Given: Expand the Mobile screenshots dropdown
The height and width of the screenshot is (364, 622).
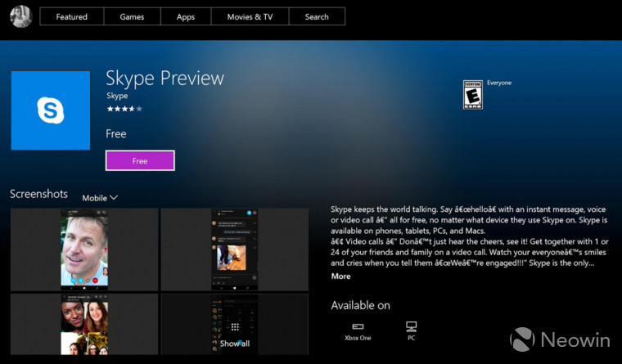Looking at the screenshot, I should coord(100,198).
